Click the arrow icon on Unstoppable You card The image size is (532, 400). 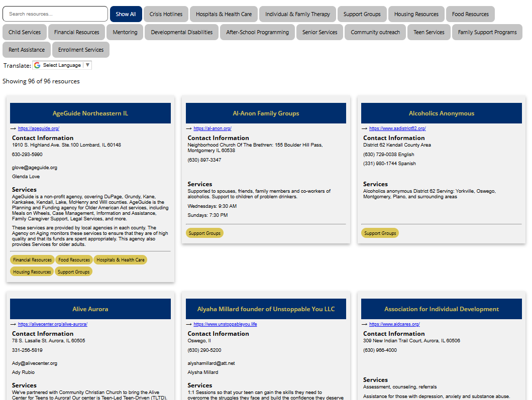coord(190,324)
